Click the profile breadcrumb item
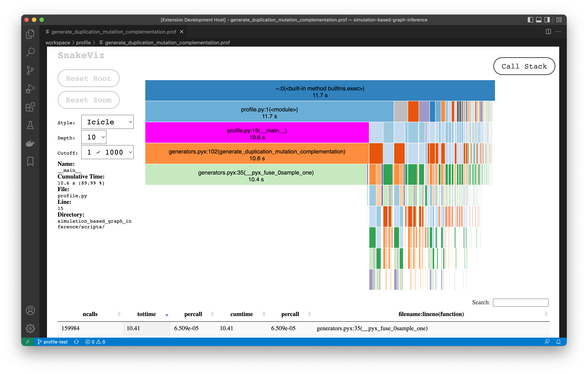 click(83, 42)
